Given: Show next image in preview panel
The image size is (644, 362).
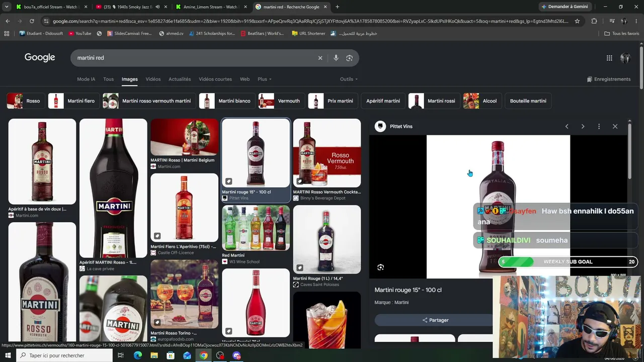Looking at the screenshot, I should point(583,126).
